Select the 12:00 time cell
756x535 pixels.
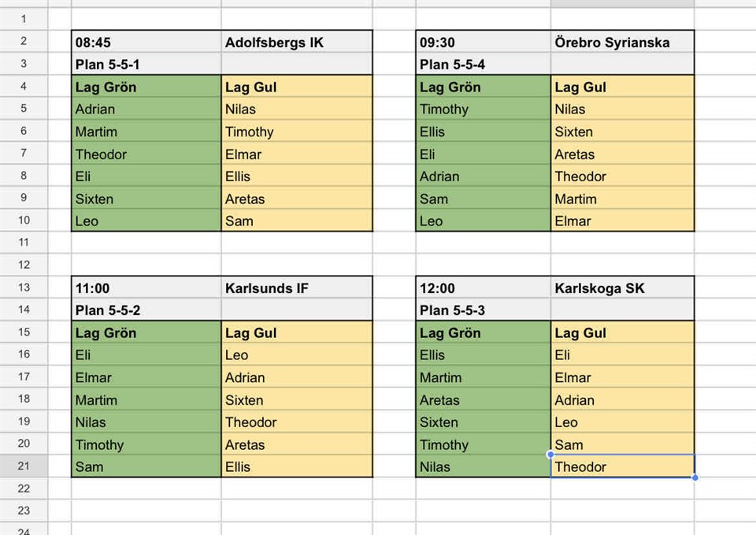point(483,288)
